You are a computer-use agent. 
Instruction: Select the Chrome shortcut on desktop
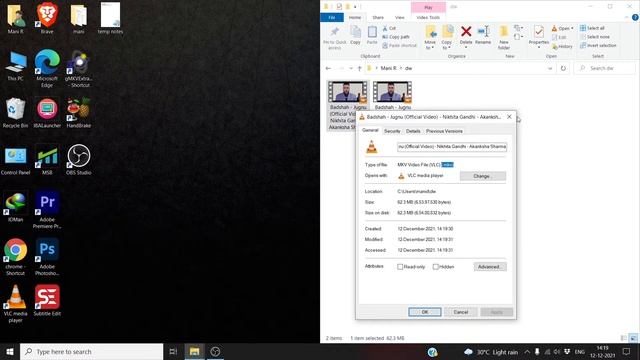pyautogui.click(x=16, y=257)
